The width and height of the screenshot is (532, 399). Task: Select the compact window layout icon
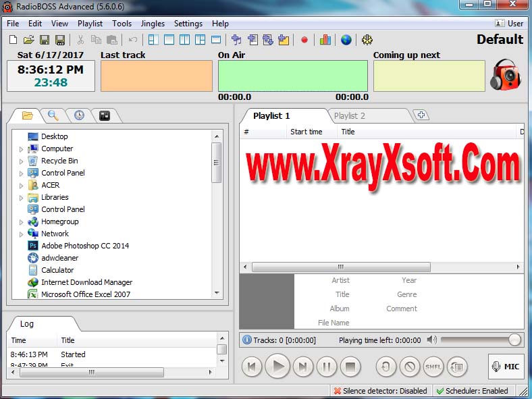coord(216,40)
